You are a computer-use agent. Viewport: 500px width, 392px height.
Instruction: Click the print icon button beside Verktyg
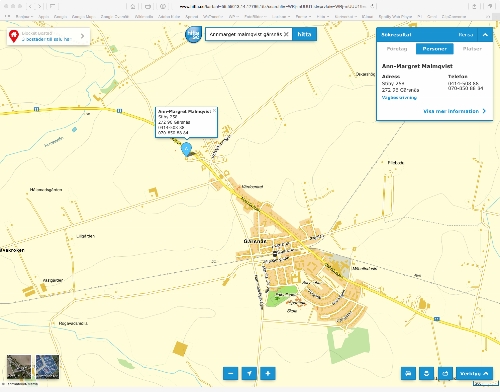pyautogui.click(x=426, y=373)
